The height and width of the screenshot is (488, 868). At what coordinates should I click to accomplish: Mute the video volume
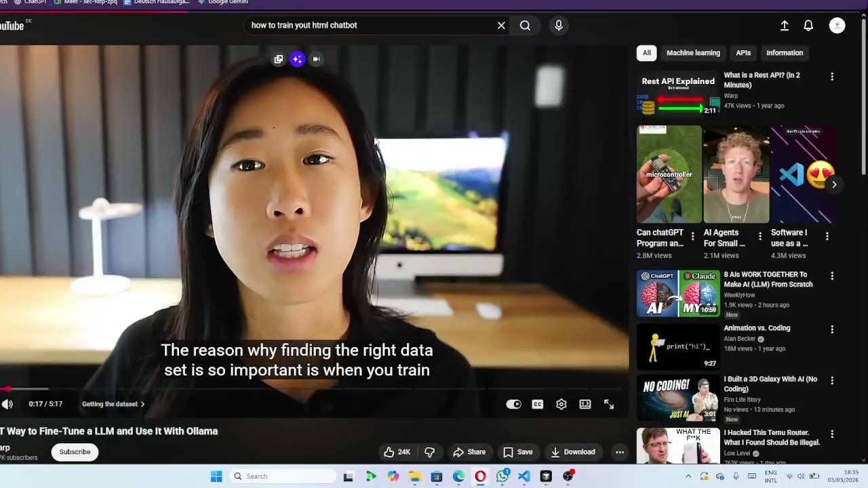coord(7,404)
